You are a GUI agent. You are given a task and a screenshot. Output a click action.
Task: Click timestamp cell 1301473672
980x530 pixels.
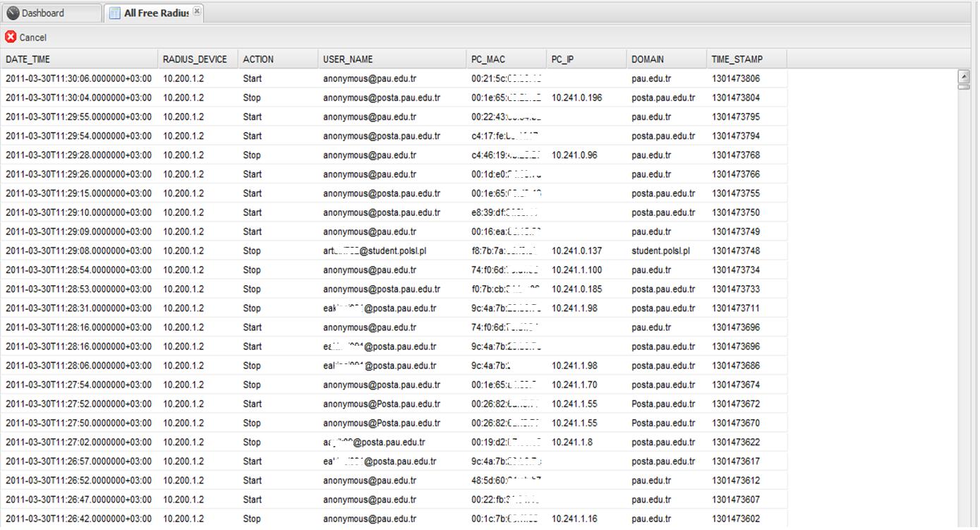(x=736, y=404)
